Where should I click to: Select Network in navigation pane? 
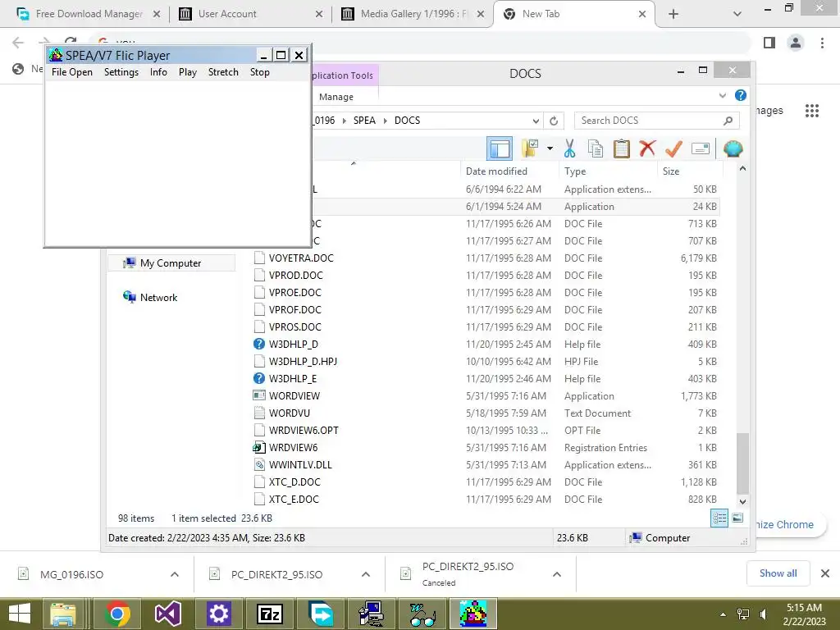(158, 297)
